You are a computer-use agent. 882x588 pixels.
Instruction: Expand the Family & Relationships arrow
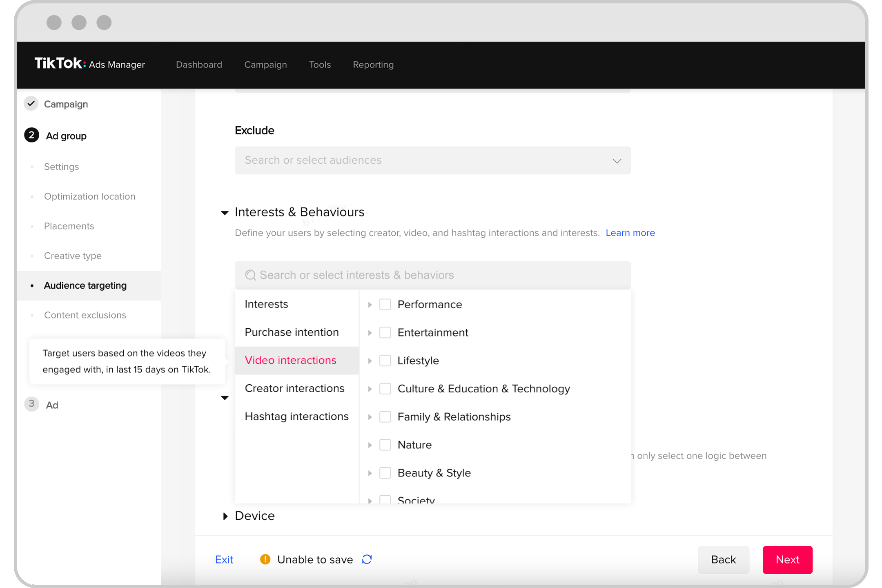pos(370,417)
